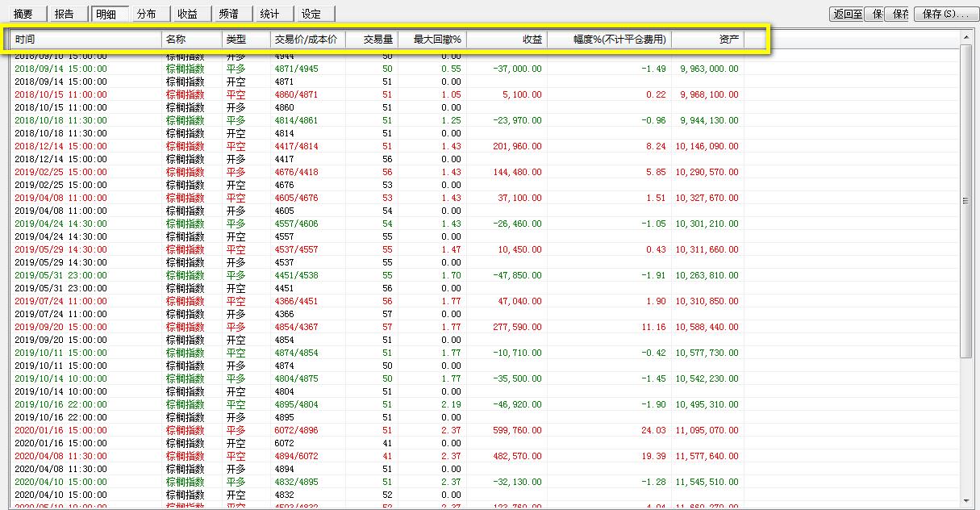This screenshot has height=510, width=980.
Task: Go to the 统计 tab
Action: coord(270,15)
